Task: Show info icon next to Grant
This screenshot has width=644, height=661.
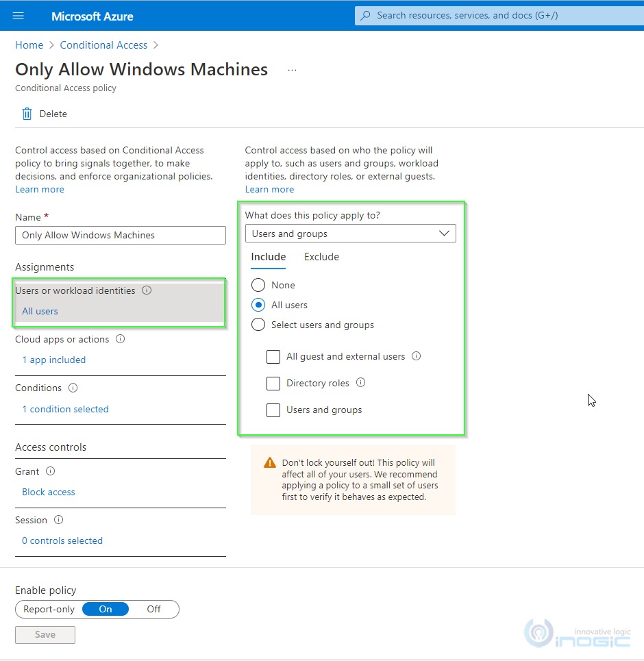Action: pos(50,471)
